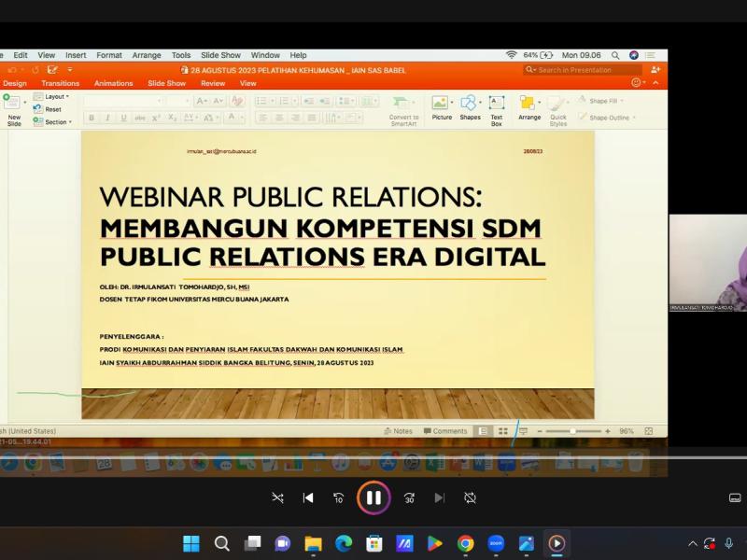Expand the Section dropdown
The height and width of the screenshot is (560, 747).
56,121
